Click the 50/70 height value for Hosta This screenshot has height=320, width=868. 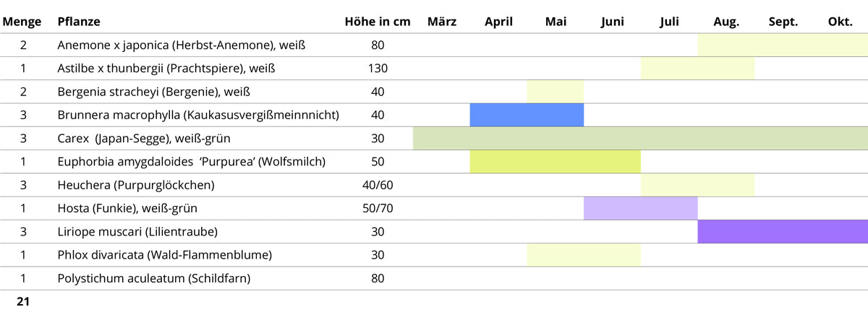[x=378, y=209]
